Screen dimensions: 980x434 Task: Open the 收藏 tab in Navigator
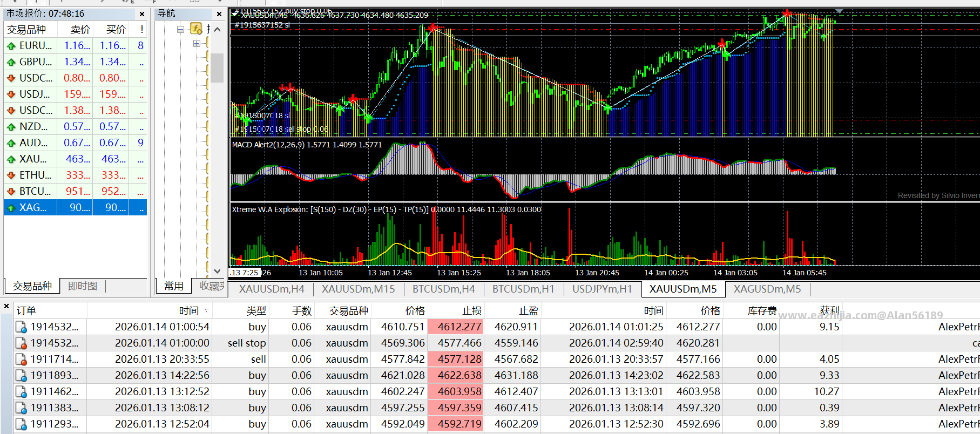[x=212, y=286]
